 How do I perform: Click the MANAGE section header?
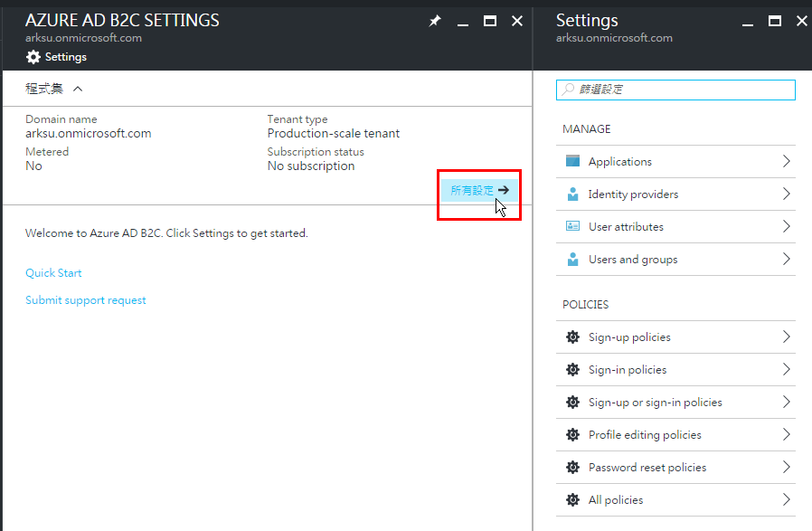pyautogui.click(x=587, y=129)
